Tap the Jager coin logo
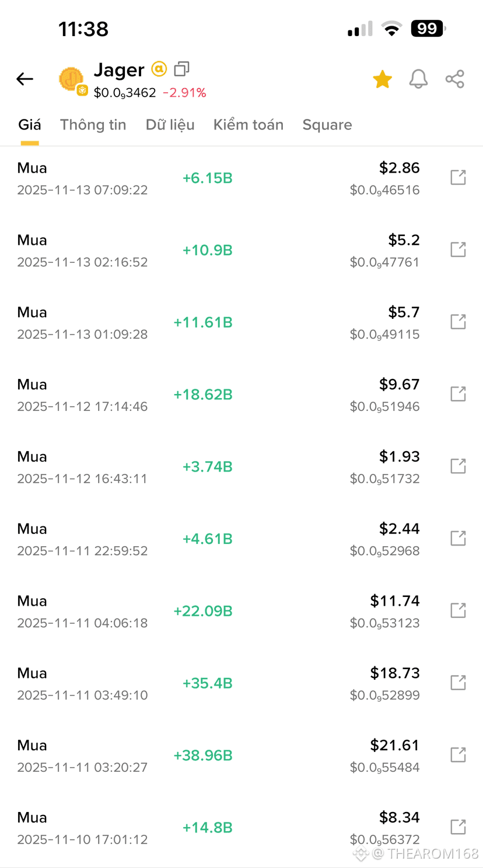 (x=72, y=80)
